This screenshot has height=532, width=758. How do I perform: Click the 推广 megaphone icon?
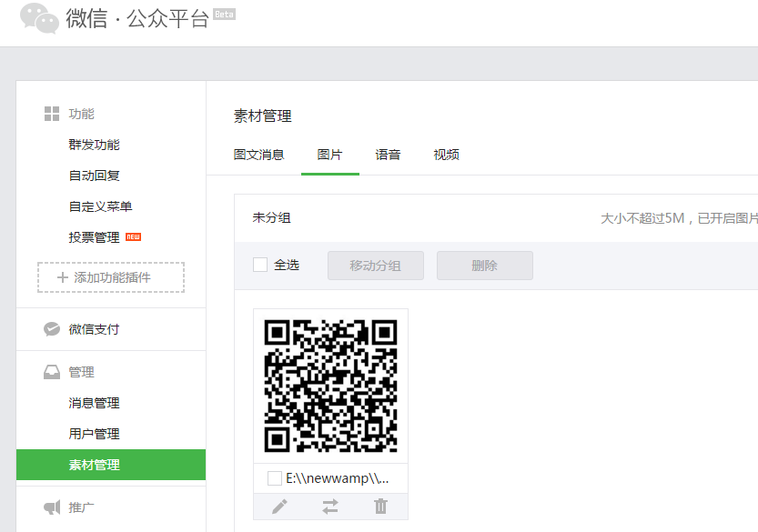tap(52, 507)
